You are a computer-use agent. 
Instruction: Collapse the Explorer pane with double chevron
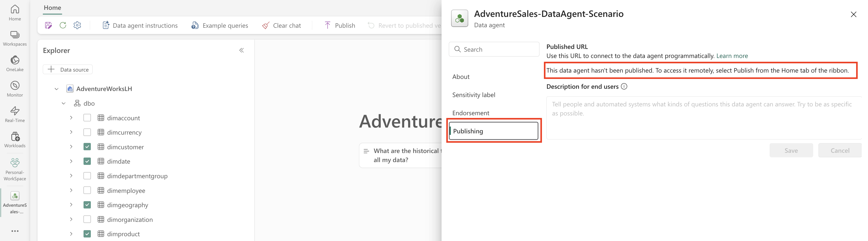click(241, 50)
